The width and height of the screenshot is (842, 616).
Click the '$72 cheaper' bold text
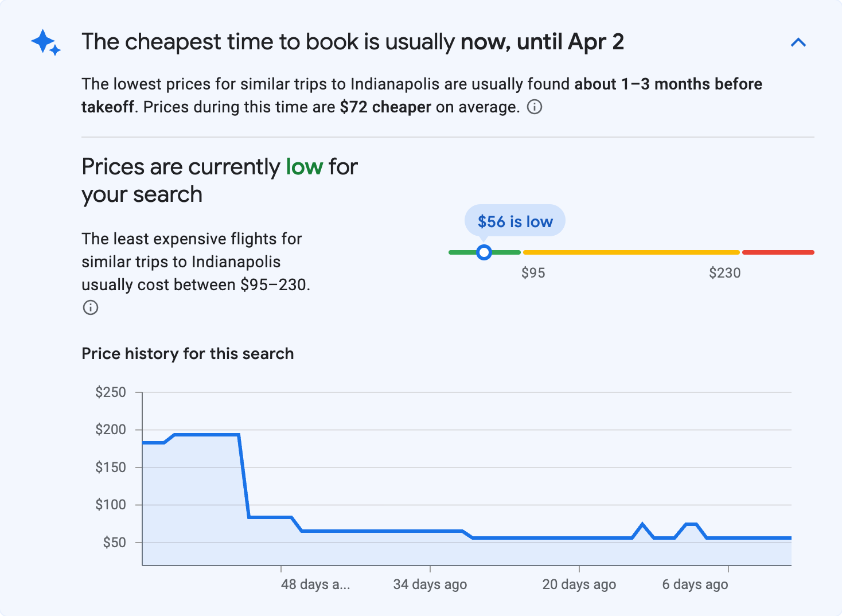tap(385, 107)
